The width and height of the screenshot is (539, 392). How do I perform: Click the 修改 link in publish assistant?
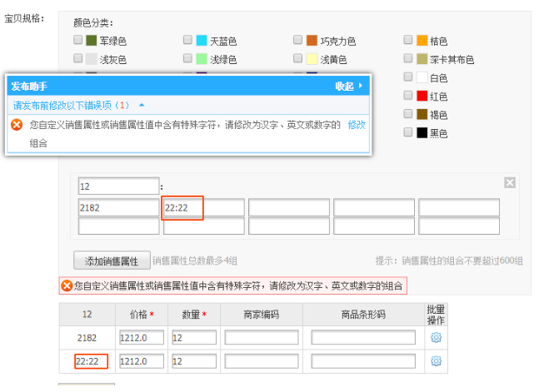tap(357, 125)
